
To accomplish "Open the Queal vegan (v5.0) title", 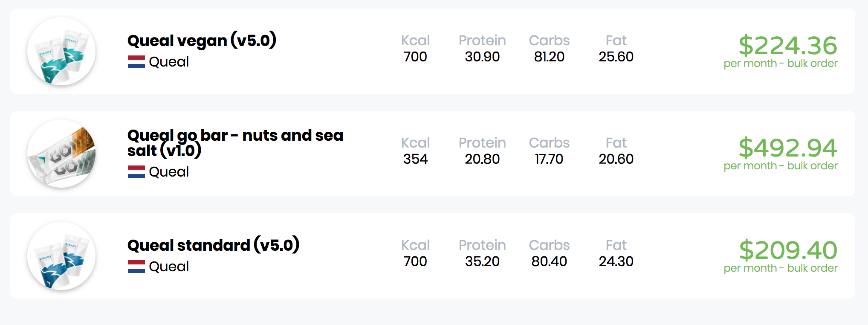I will (202, 41).
